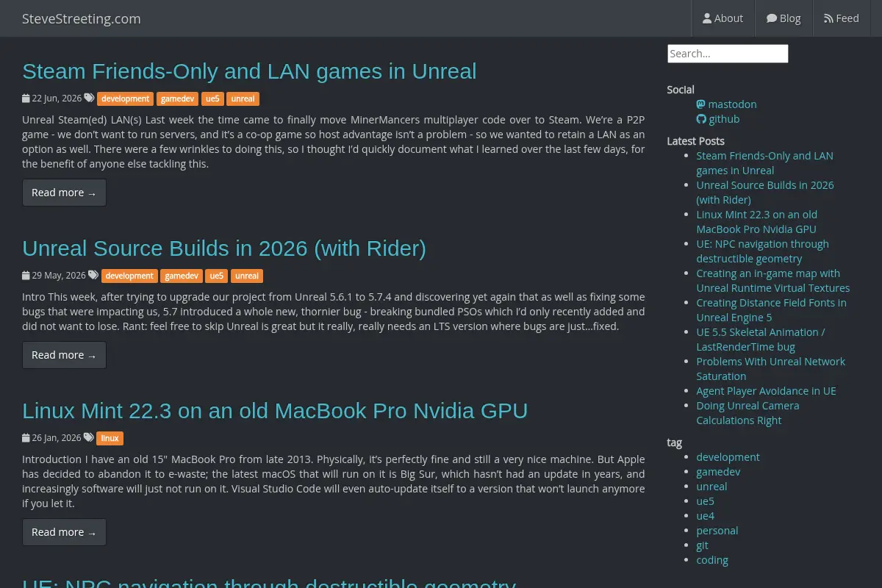Click the Social sidebar heading
Screen dimensions: 882x588
click(681, 90)
